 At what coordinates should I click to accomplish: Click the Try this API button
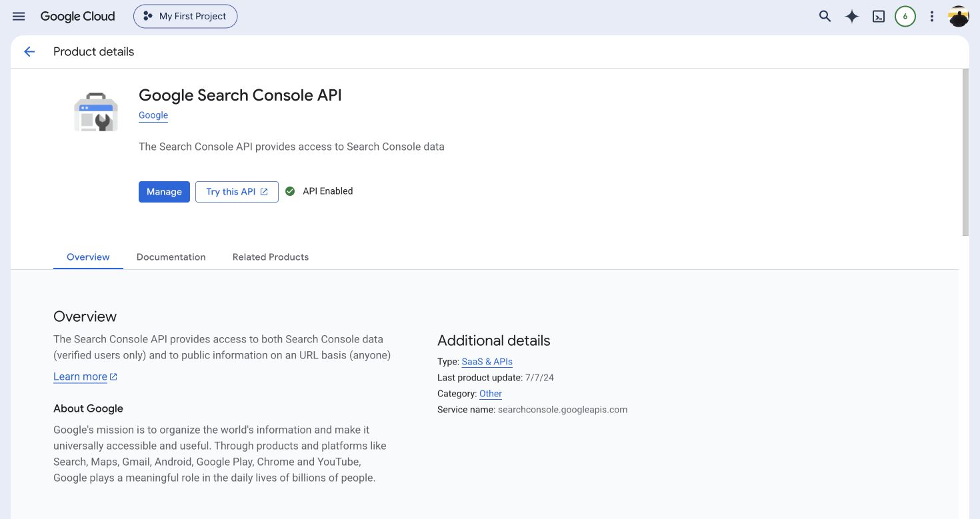(x=237, y=192)
